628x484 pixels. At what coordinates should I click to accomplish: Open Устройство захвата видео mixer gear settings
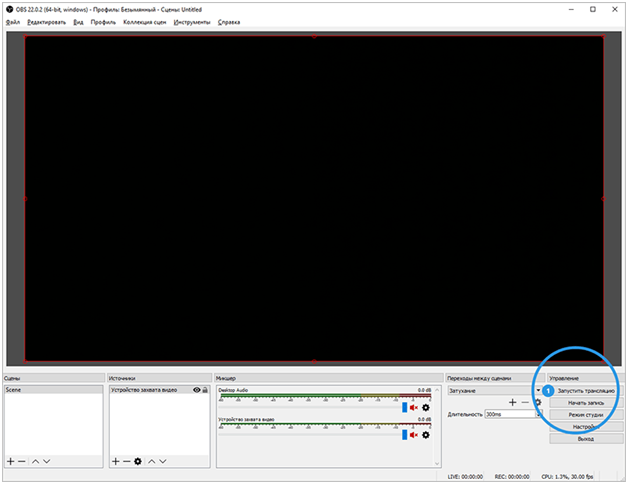coord(426,435)
